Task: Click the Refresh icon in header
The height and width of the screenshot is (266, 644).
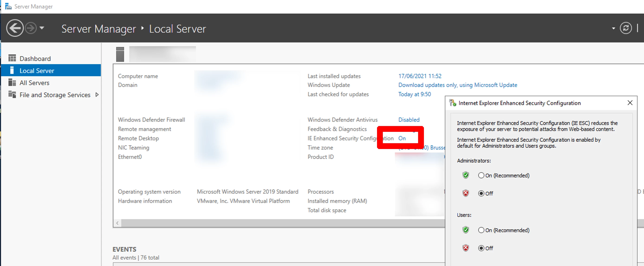Action: 625,28
